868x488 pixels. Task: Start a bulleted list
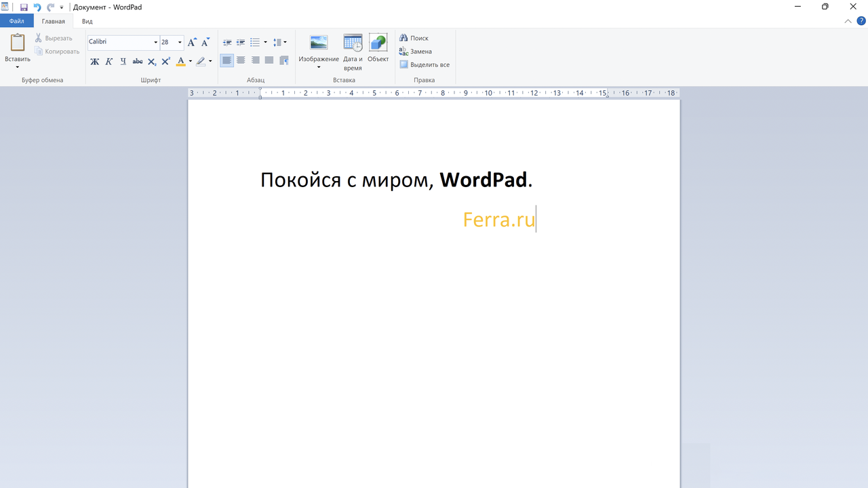(x=255, y=42)
